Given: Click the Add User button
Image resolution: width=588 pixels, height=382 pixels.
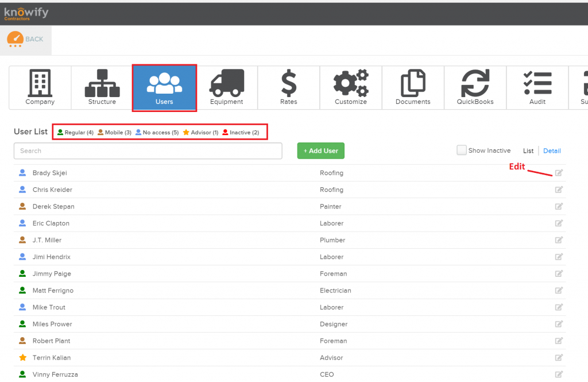Looking at the screenshot, I should click(x=320, y=151).
